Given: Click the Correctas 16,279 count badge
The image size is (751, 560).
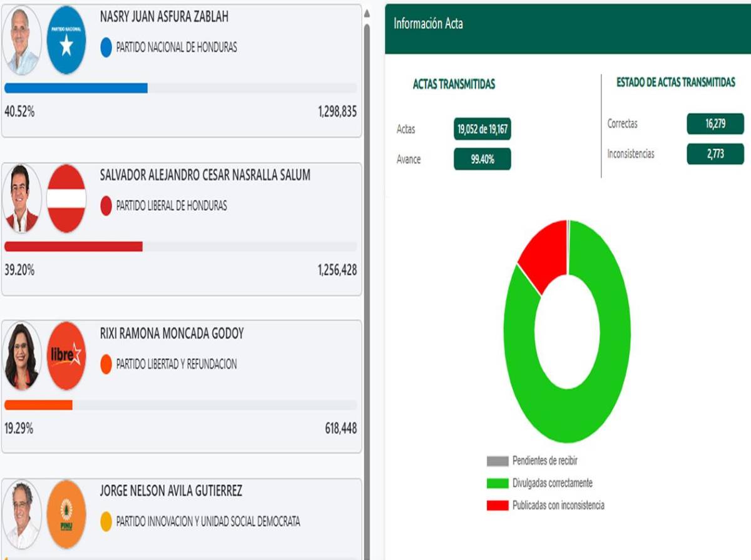Looking at the screenshot, I should tap(715, 124).
